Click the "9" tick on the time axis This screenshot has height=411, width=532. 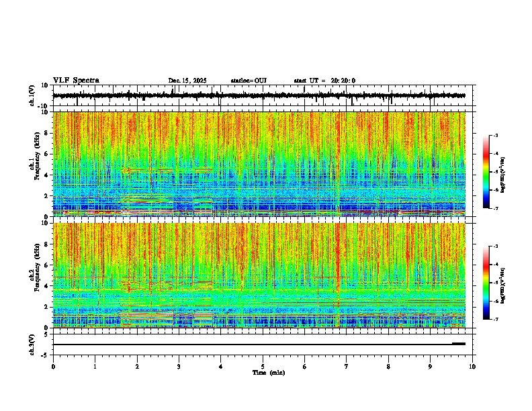(x=430, y=367)
